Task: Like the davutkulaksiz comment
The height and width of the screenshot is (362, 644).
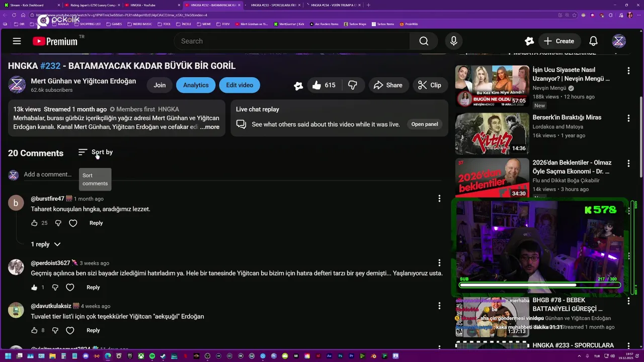Action: (34, 330)
